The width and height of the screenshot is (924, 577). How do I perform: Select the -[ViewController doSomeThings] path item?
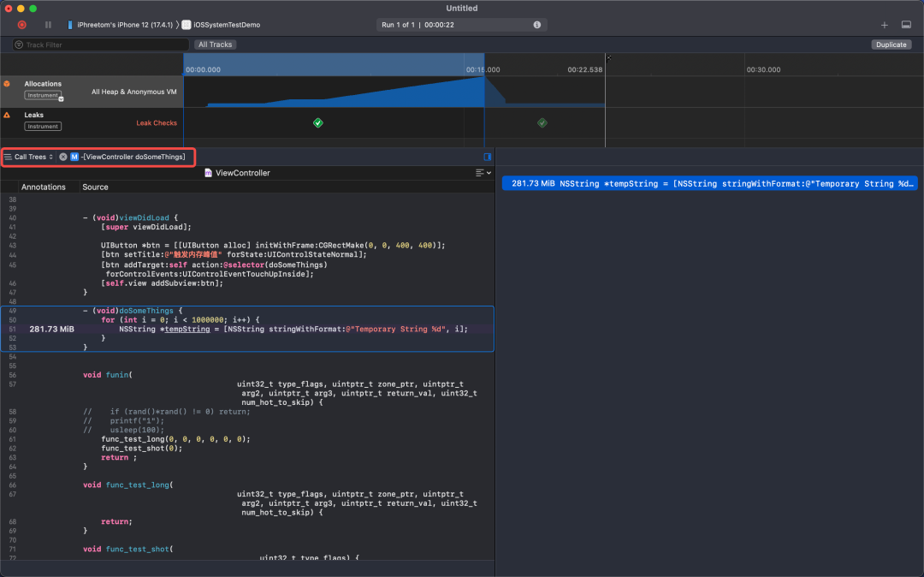[133, 157]
